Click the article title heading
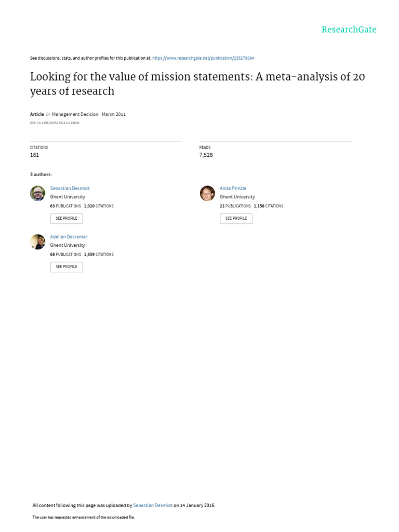The height and width of the screenshot is (532, 399). [197, 84]
